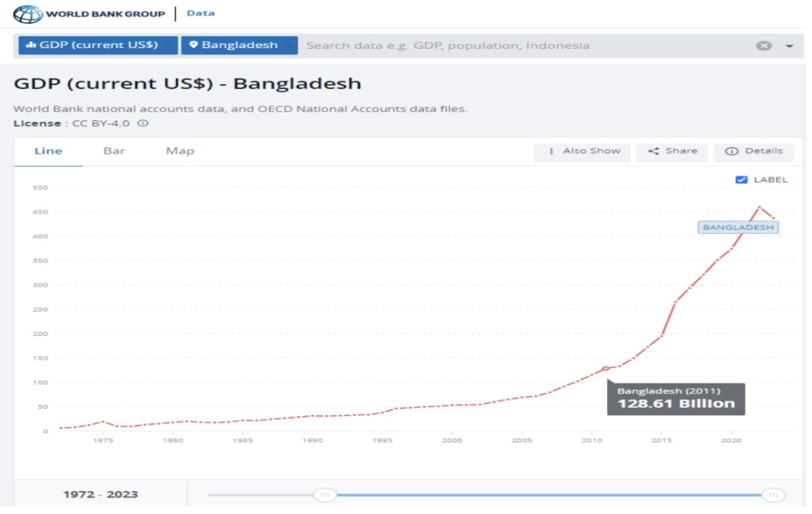Switch to the Line chart tab
Viewport: 812px width, 514px height.
48,151
